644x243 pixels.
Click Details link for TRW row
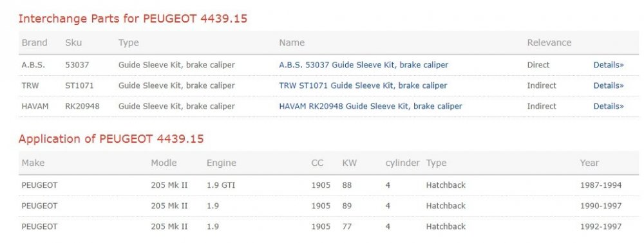609,85
